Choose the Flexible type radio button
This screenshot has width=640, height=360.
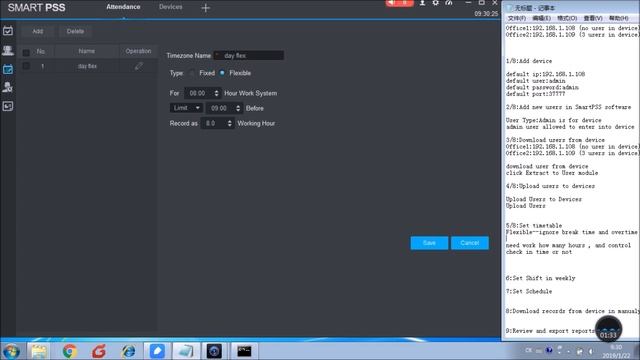[x=222, y=73]
